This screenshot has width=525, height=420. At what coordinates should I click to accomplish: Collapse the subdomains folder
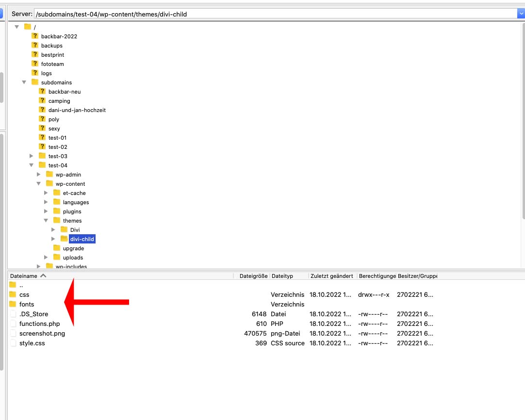coord(24,82)
